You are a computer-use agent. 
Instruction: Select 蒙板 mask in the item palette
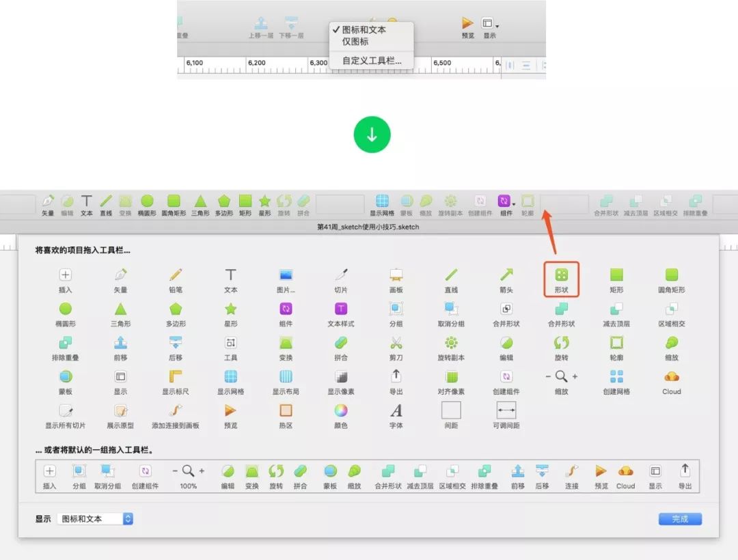click(x=66, y=382)
